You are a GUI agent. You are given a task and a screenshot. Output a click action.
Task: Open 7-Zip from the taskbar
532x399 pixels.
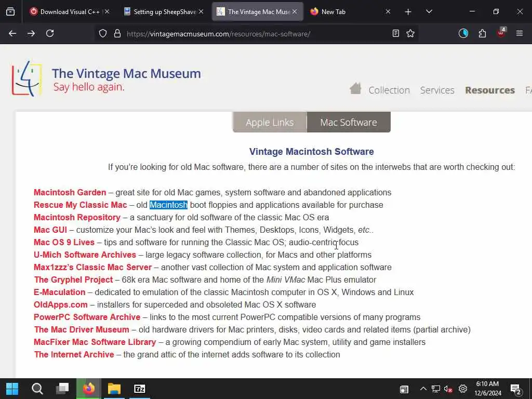pyautogui.click(x=139, y=389)
